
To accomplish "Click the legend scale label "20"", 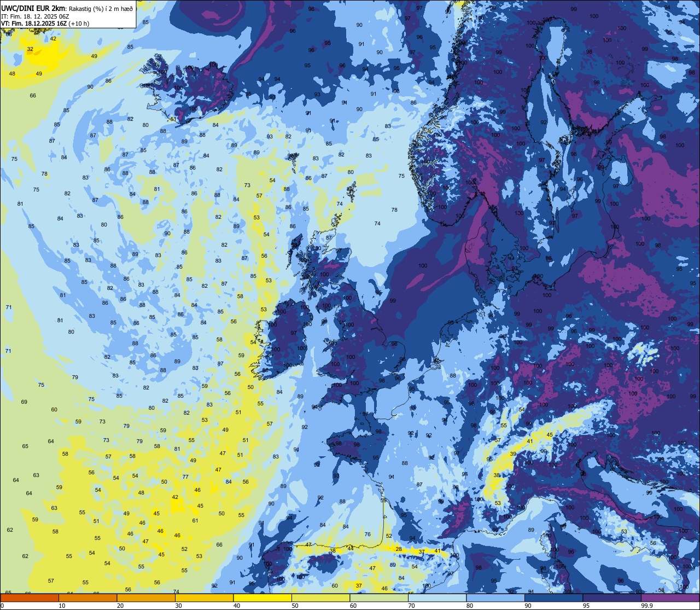I will [x=120, y=606].
